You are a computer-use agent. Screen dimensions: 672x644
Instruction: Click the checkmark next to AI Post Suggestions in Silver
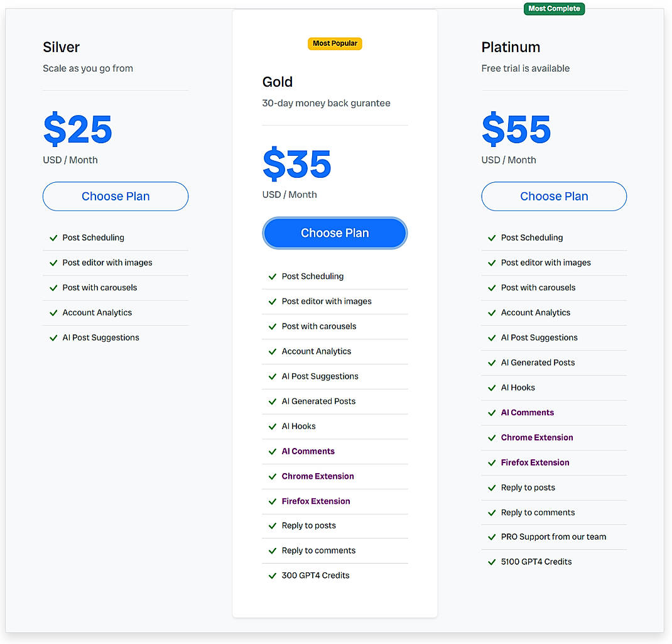[x=53, y=337]
